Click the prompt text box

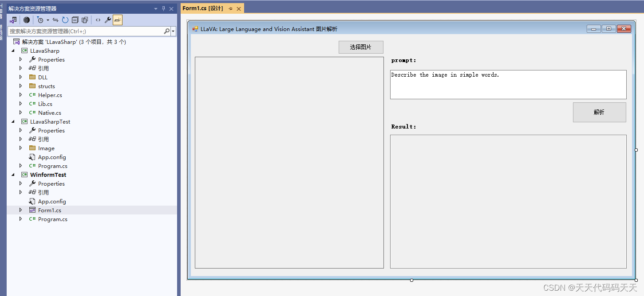[508, 85]
